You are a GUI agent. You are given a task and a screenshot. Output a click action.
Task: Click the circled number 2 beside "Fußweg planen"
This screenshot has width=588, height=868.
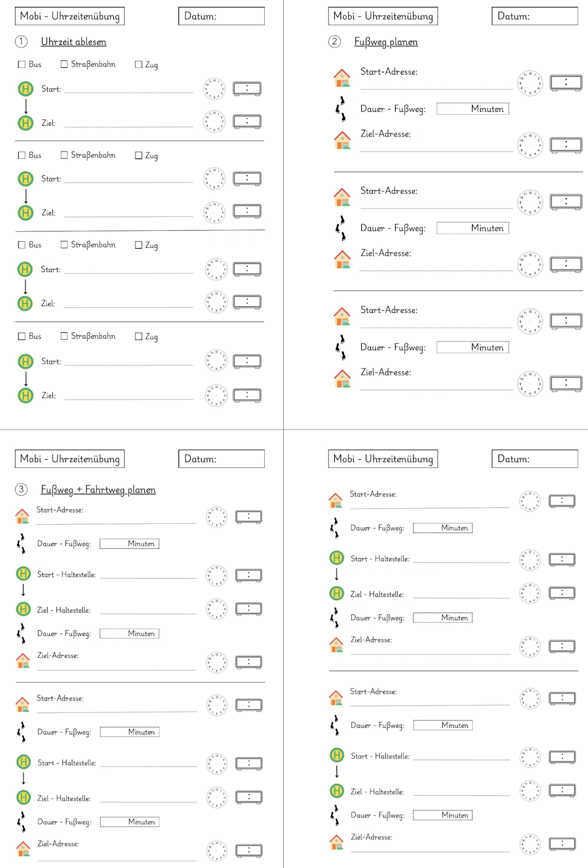click(335, 41)
